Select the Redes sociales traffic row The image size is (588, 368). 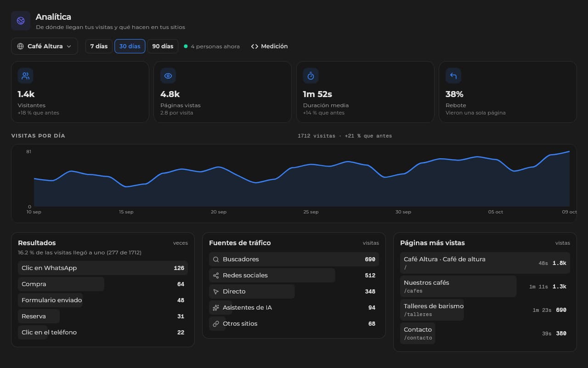tap(294, 276)
